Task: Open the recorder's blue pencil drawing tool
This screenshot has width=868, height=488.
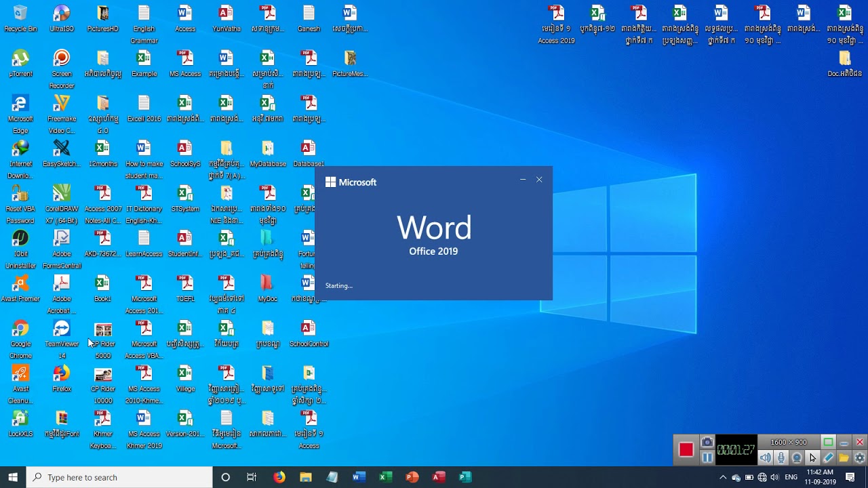Action: coord(828,458)
